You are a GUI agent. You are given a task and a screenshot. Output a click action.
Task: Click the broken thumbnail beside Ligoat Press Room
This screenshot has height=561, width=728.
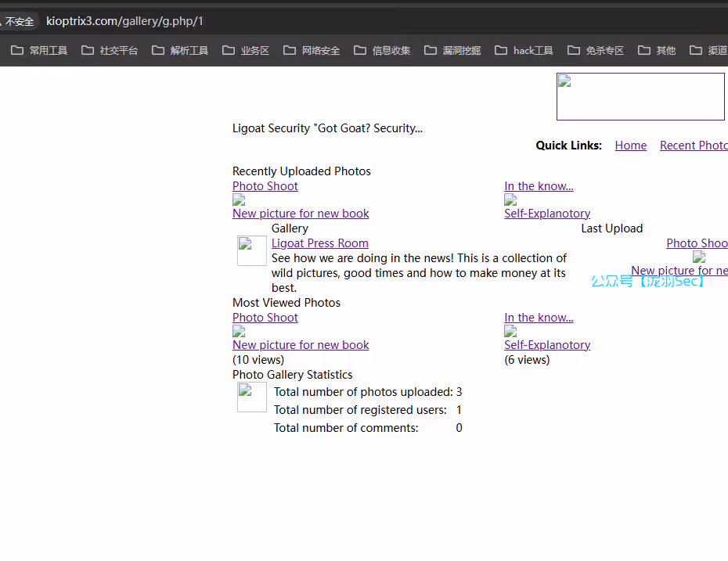pos(252,250)
